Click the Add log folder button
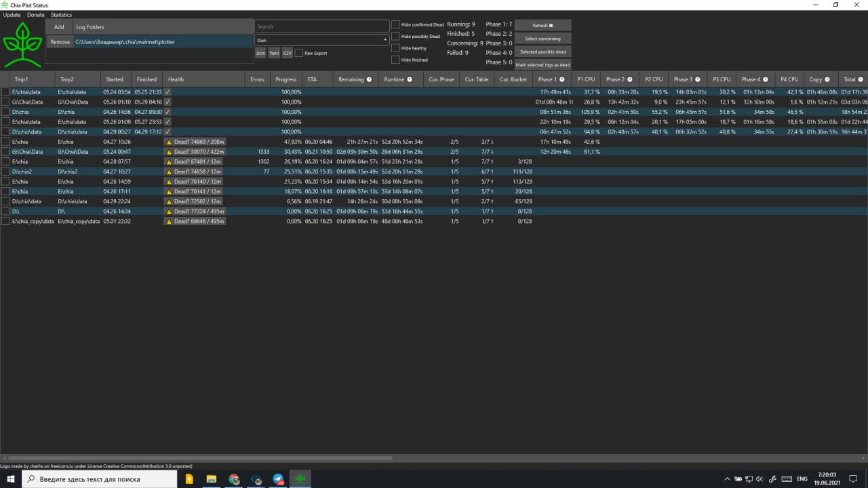The height and width of the screenshot is (488, 868). click(59, 27)
